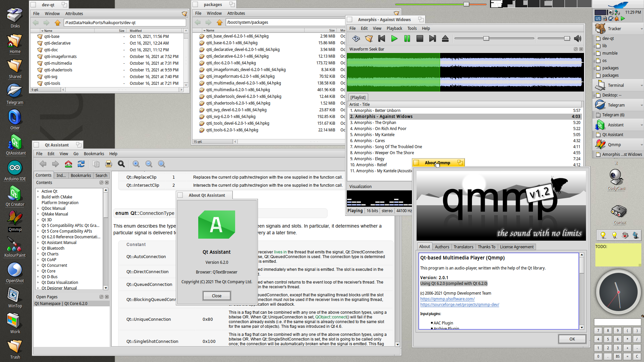644x362 pixels.
Task: Float the Waveform Seek Bar panel
Action: point(576,49)
